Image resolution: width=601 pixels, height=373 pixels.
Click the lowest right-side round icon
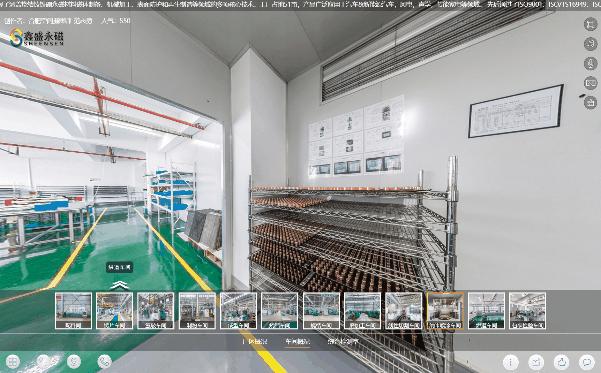(x=590, y=102)
